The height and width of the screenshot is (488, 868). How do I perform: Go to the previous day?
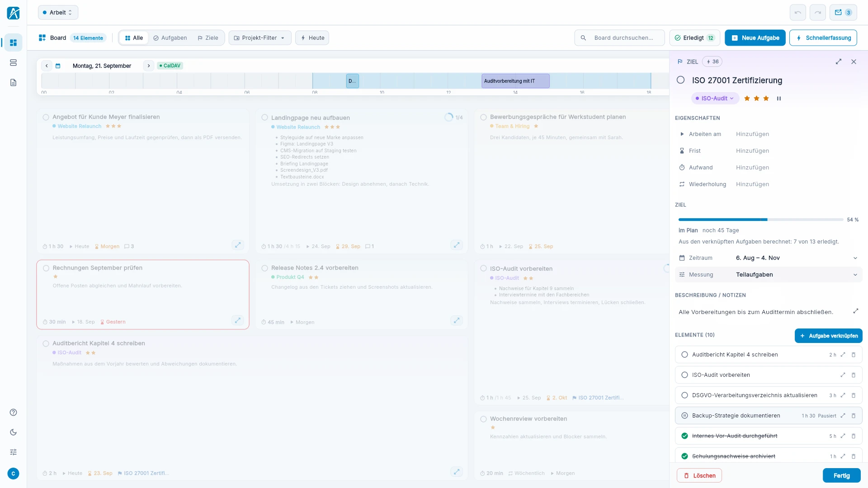[x=47, y=66]
